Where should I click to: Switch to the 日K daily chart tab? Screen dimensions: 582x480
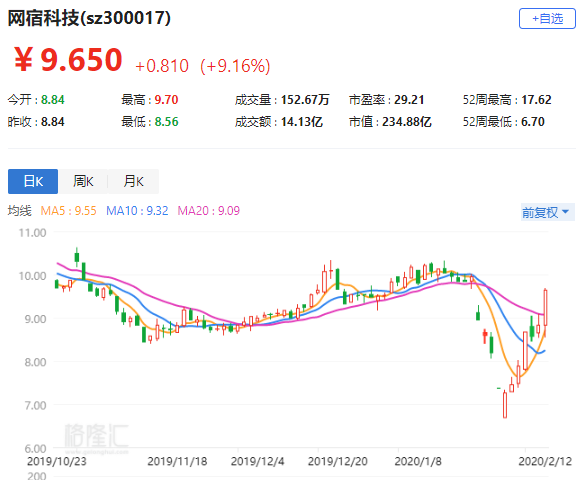(x=33, y=182)
